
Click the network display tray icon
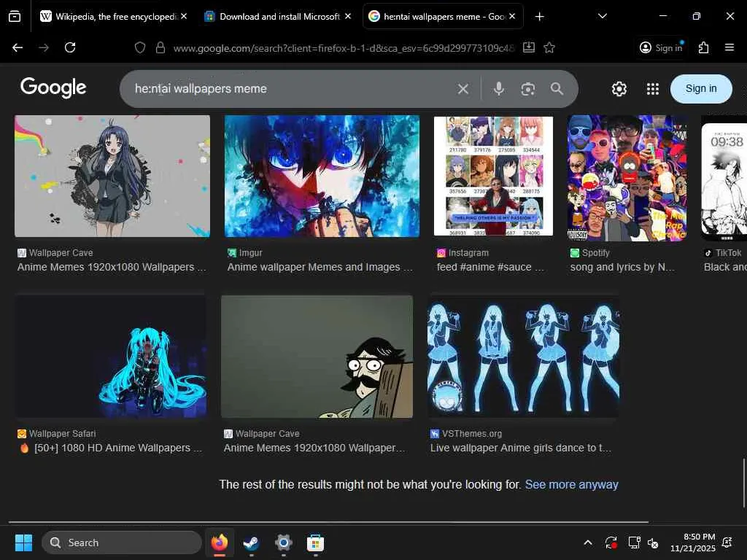[634, 542]
